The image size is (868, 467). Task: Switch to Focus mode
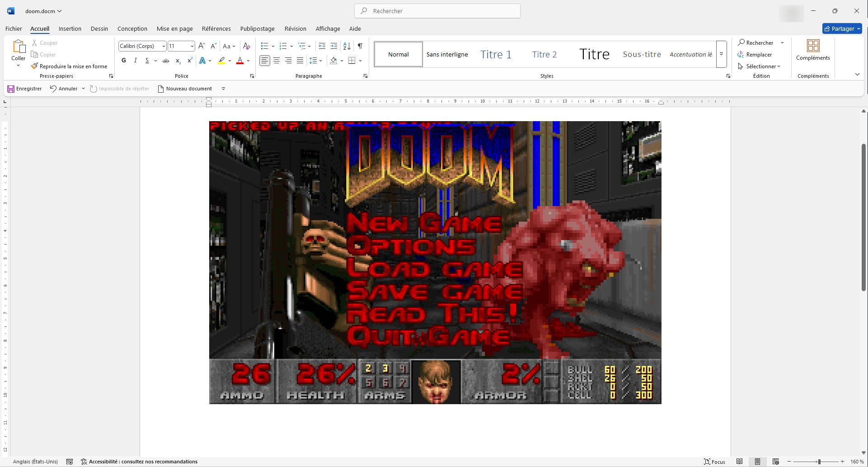click(714, 462)
